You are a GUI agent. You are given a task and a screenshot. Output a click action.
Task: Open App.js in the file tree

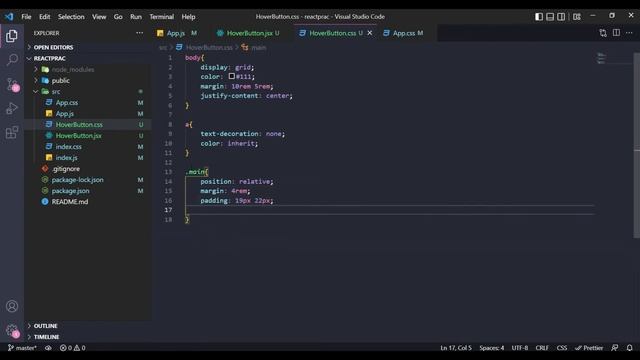coord(64,113)
